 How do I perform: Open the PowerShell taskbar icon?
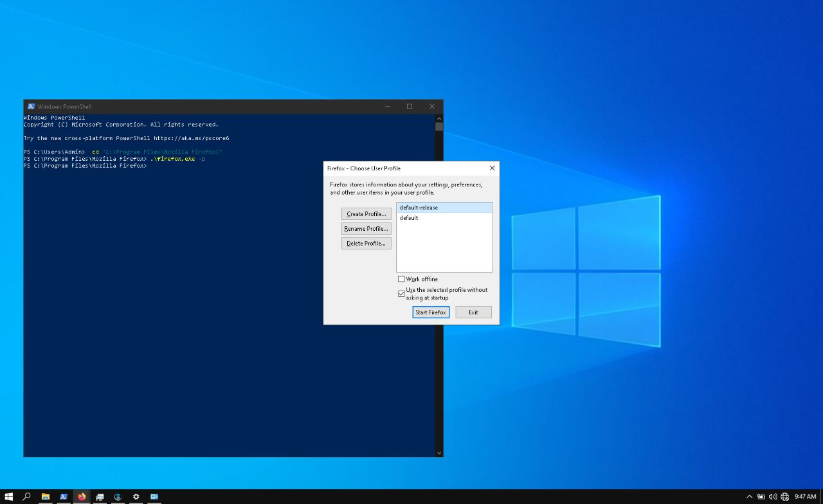[64, 496]
